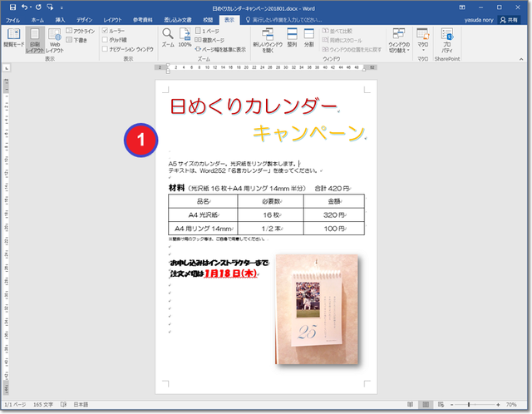Toggle the Ruler (ルーラー) checkbox
Viewport: 532px width, 414px height.
(x=105, y=30)
